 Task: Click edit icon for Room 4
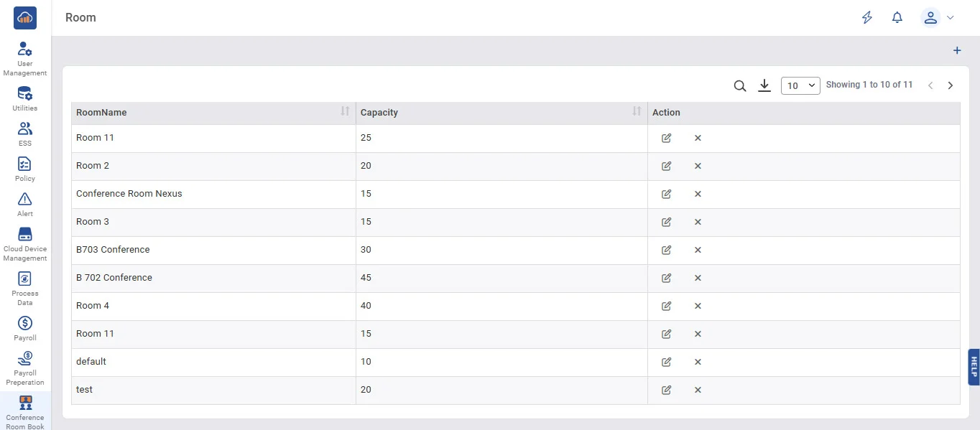coord(666,306)
